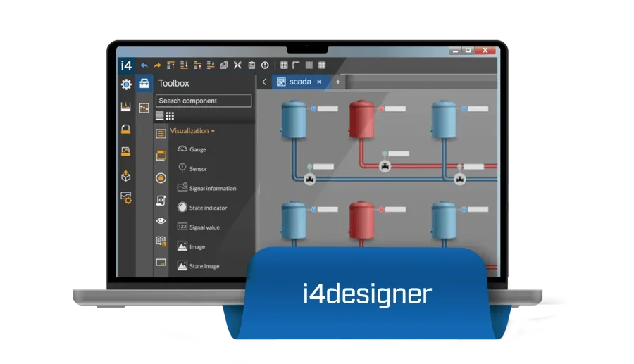Screen dimensions: 634x364
Task: Select the scissors cut tool
Action: [x=237, y=65]
